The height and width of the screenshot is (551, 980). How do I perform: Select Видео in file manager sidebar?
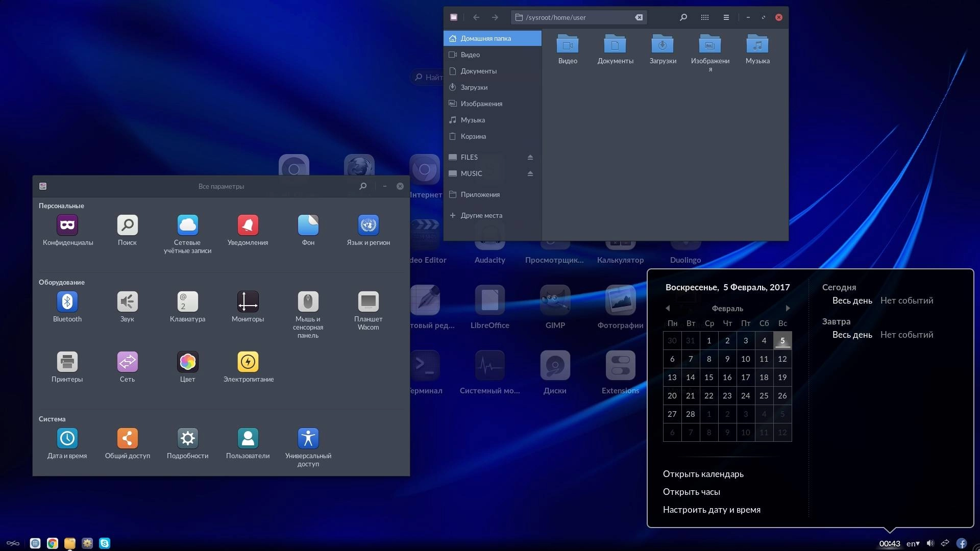[493, 55]
